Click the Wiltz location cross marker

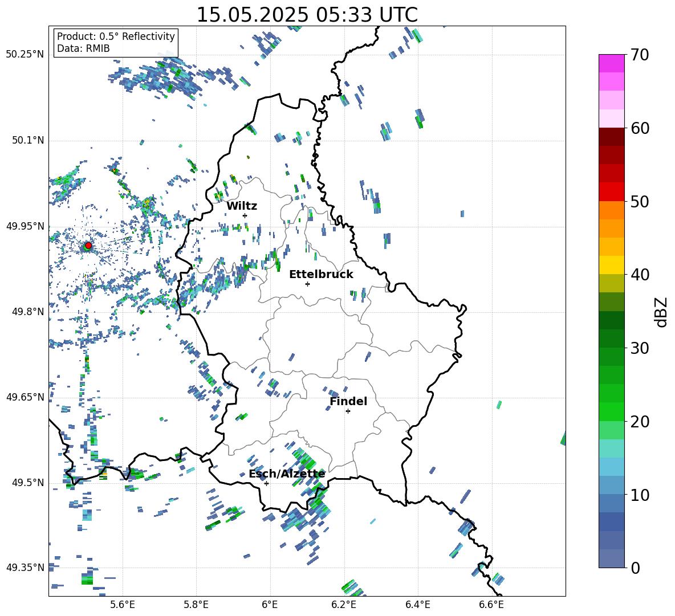(245, 215)
